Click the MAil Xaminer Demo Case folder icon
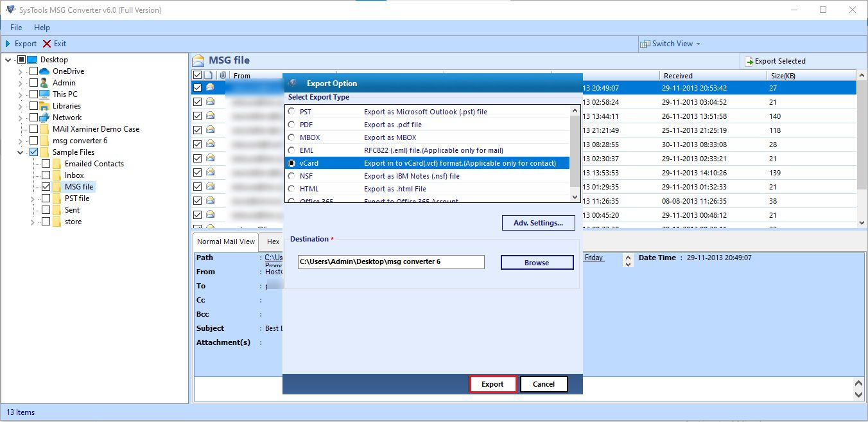868x422 pixels. (44, 129)
